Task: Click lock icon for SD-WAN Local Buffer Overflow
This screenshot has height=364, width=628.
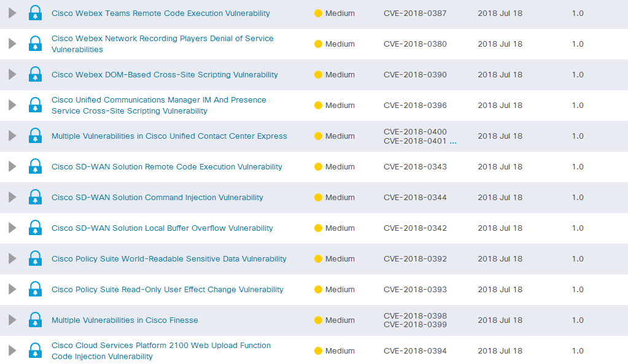Action: point(36,228)
